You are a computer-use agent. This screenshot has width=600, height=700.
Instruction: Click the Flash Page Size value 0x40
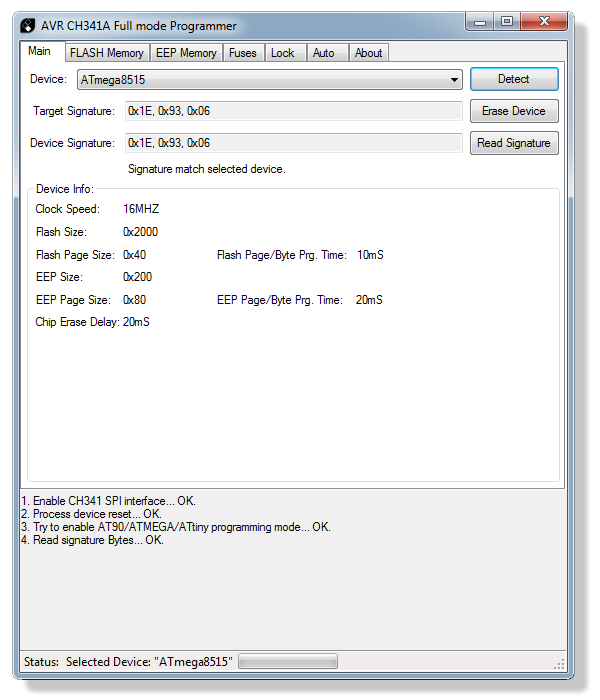134,255
